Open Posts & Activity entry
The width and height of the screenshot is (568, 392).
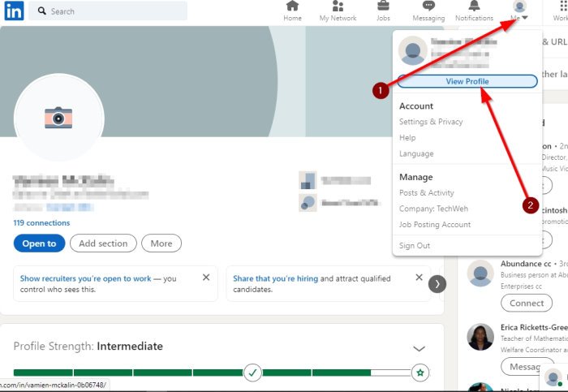(426, 192)
